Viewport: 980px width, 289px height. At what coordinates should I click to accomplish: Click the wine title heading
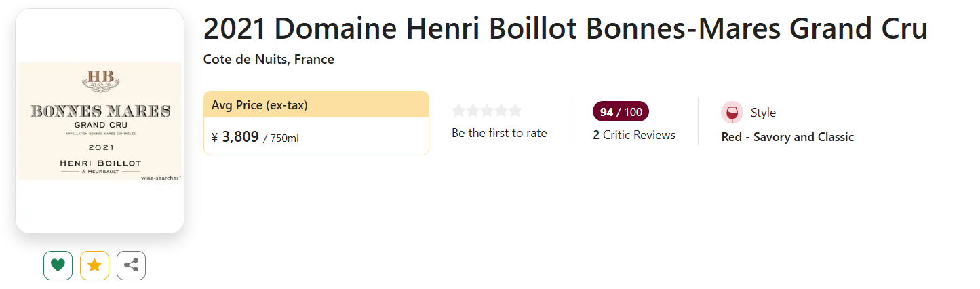[x=565, y=29]
